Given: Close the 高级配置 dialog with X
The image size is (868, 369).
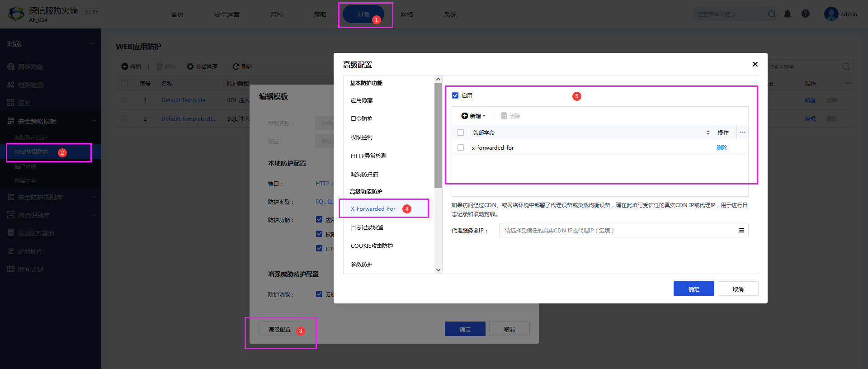Looking at the screenshot, I should (x=755, y=64).
